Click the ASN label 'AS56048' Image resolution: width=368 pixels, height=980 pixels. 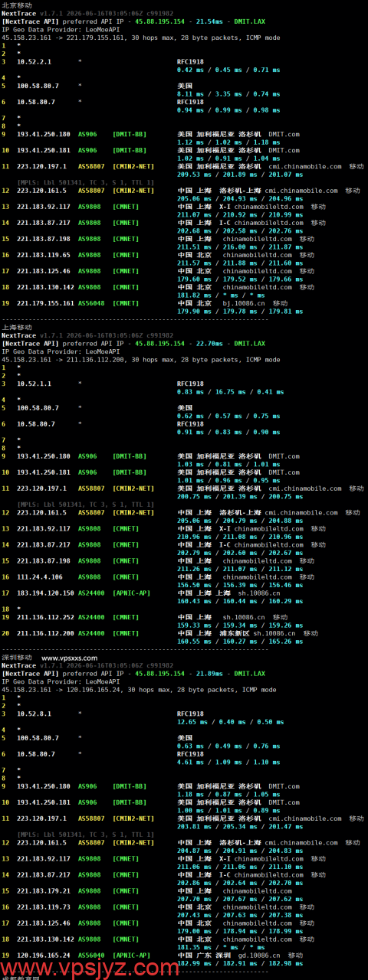coord(90,302)
